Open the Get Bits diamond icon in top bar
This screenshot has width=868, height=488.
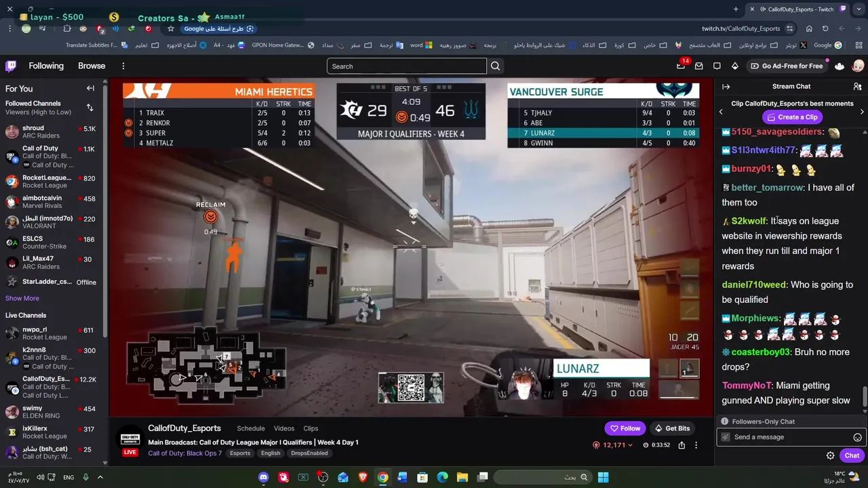point(734,66)
